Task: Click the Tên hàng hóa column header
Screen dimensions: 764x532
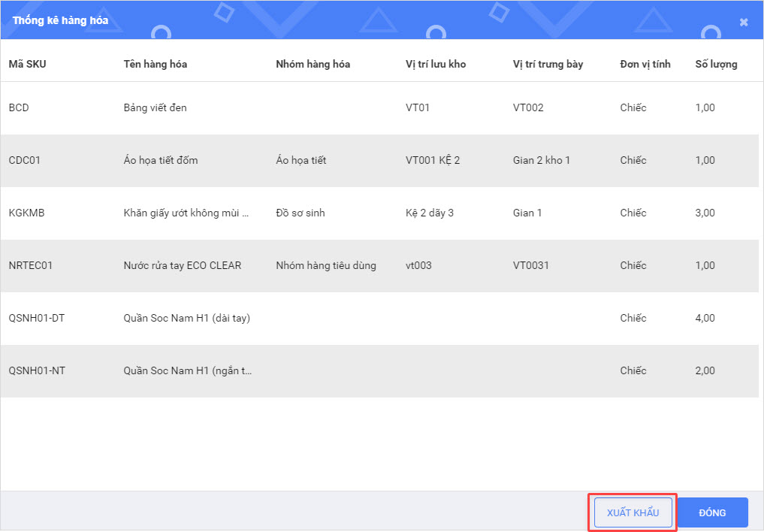Action: pyautogui.click(x=156, y=64)
